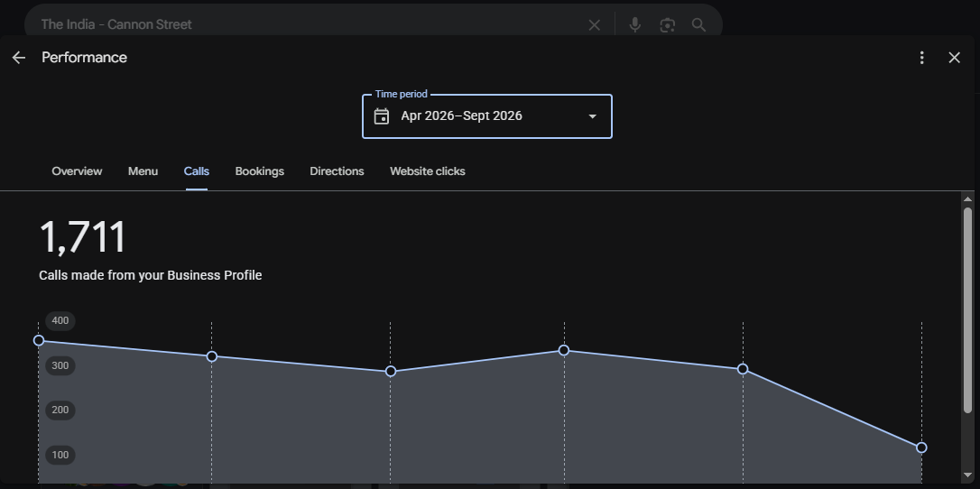The width and height of the screenshot is (980, 489).
Task: Click the search magnifier icon
Action: click(698, 25)
